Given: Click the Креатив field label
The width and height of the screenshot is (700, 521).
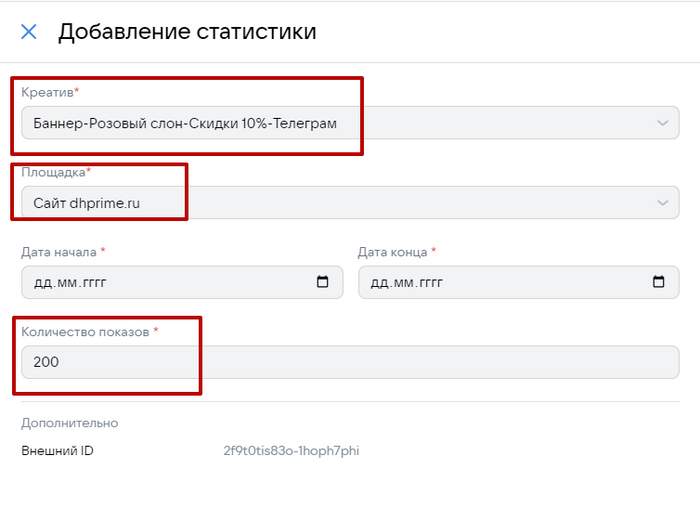Looking at the screenshot, I should [x=47, y=92].
